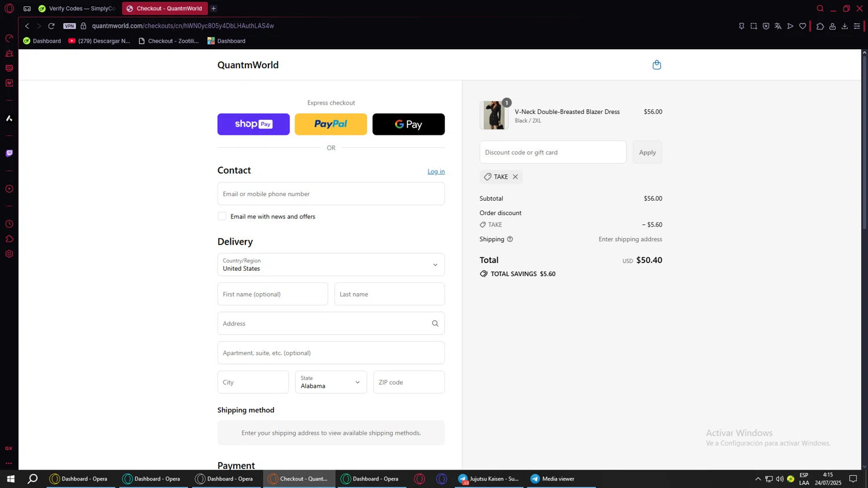Open Media viewer taskbar item
The height and width of the screenshot is (488, 868).
coord(561,479)
